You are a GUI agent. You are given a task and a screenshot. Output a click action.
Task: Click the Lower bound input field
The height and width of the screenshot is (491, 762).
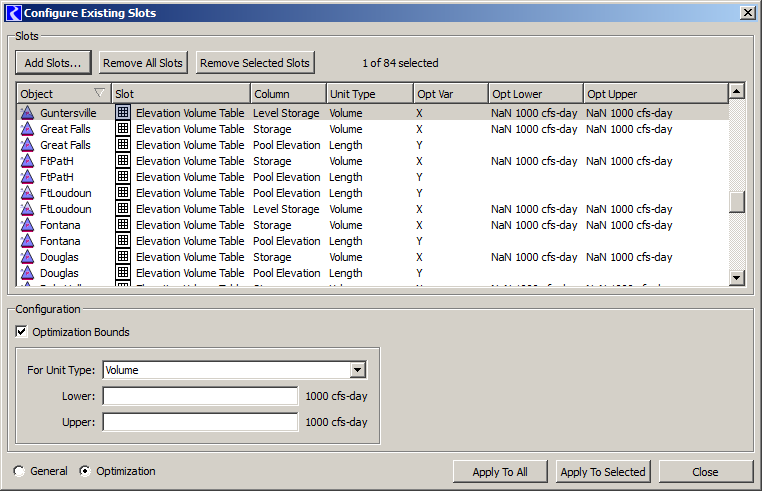[200, 396]
